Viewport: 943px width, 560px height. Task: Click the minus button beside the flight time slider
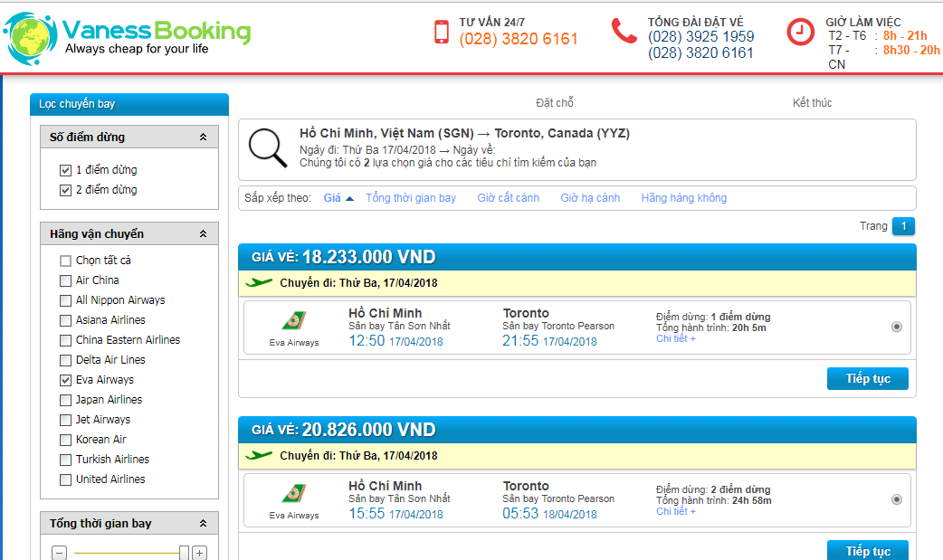59,553
